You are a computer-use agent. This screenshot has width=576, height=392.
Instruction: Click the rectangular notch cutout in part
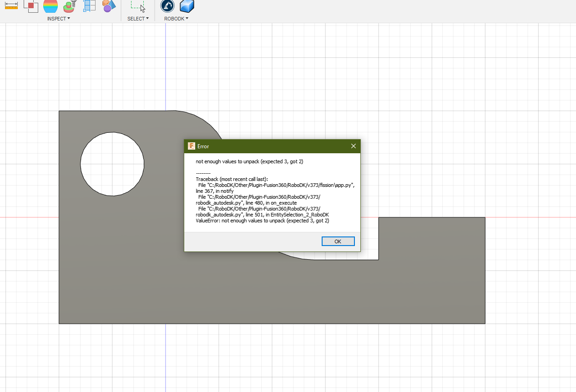pyautogui.click(x=369, y=241)
